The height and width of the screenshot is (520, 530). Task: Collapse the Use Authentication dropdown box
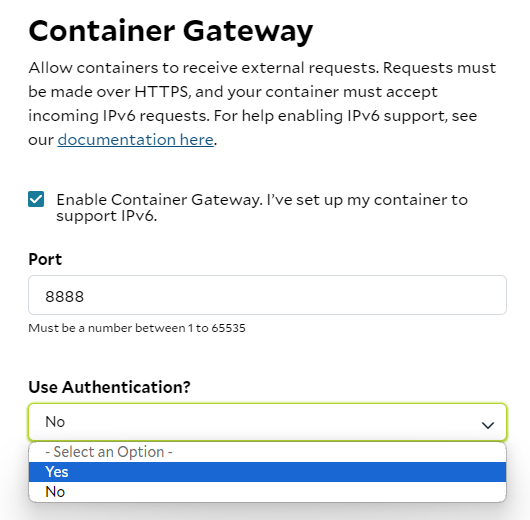pyautogui.click(x=267, y=422)
